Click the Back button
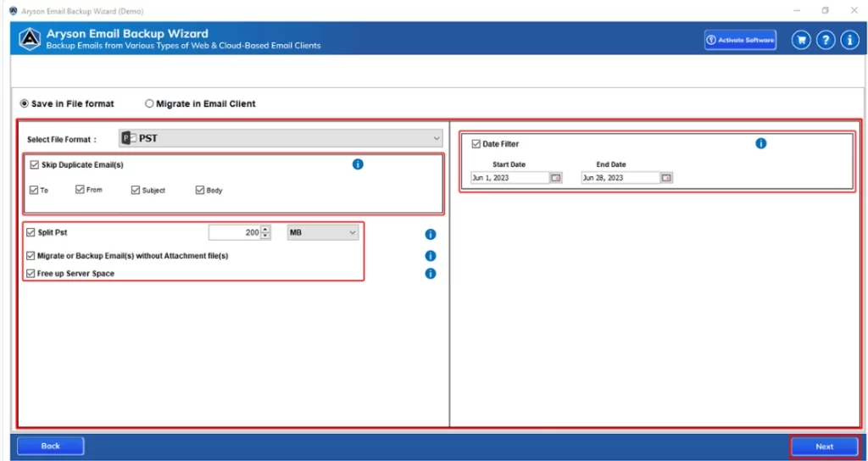 tap(51, 446)
